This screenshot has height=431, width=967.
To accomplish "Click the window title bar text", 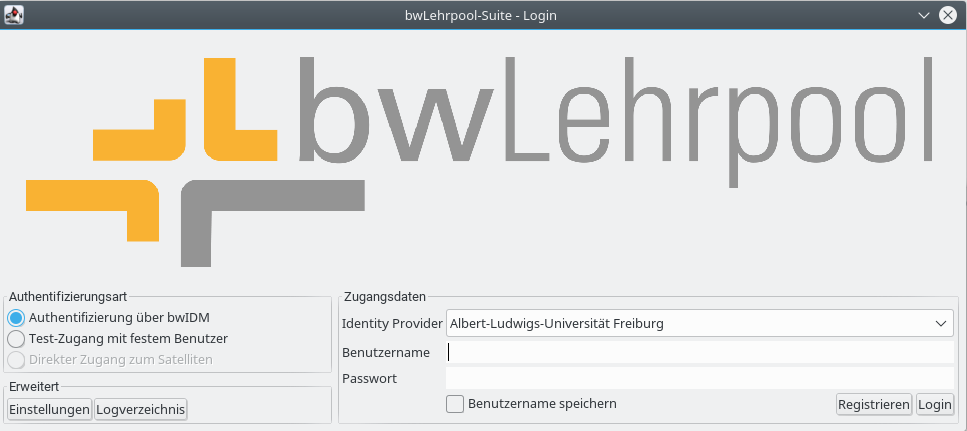I will pyautogui.click(x=483, y=15).
